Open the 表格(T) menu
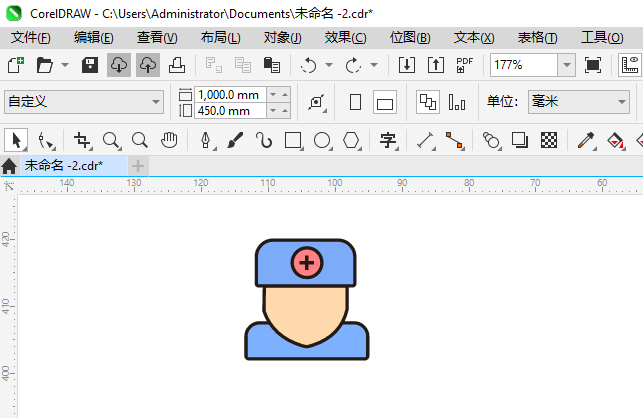 [x=537, y=38]
